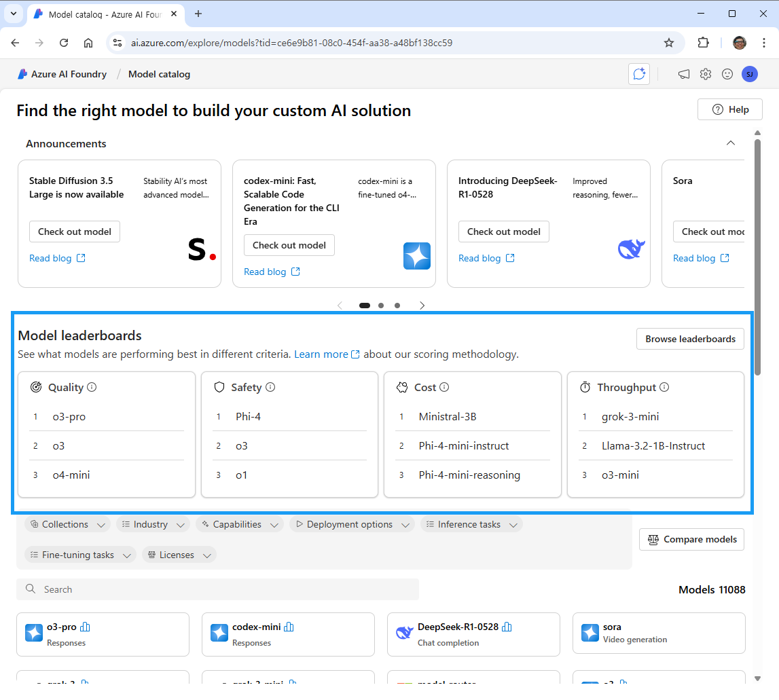The width and height of the screenshot is (779, 700).
Task: Click the Quality info icon
Action: (92, 387)
